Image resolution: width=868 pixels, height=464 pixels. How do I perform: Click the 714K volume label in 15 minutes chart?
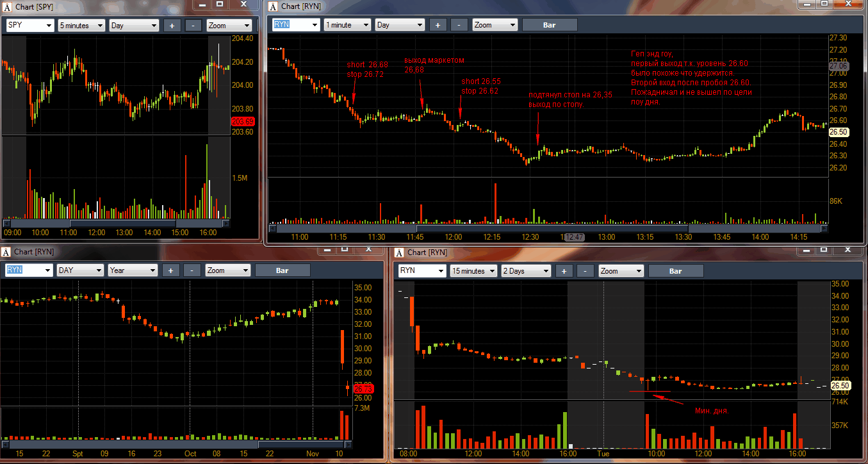tap(840, 402)
